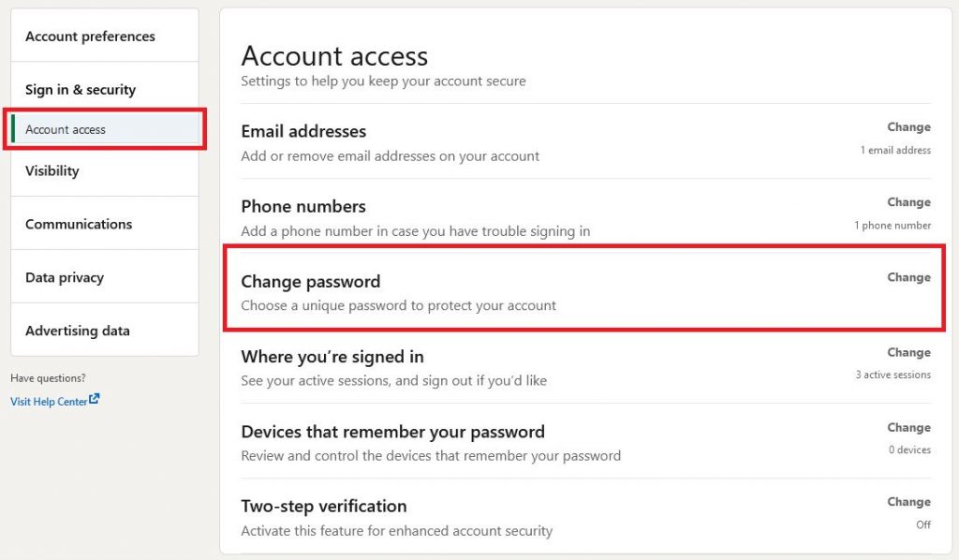Open Communications settings
The height and width of the screenshot is (560, 959).
79,224
